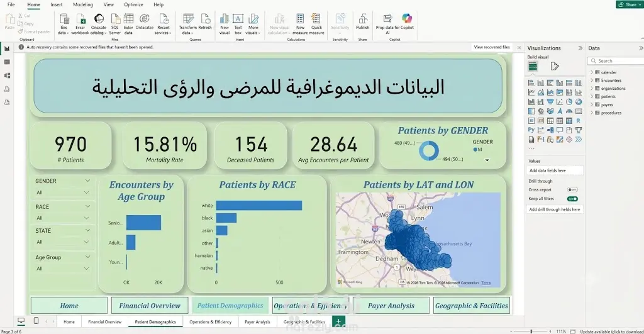Image resolution: width=644 pixels, height=334 pixels.
Task: Switch to the Optimize ribbon tab
Action: click(133, 4)
